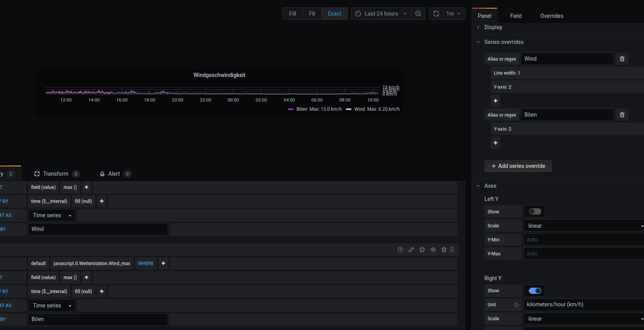Viewport: 644px width, 330px height.
Task: Open the Transform tab
Action: click(56, 174)
